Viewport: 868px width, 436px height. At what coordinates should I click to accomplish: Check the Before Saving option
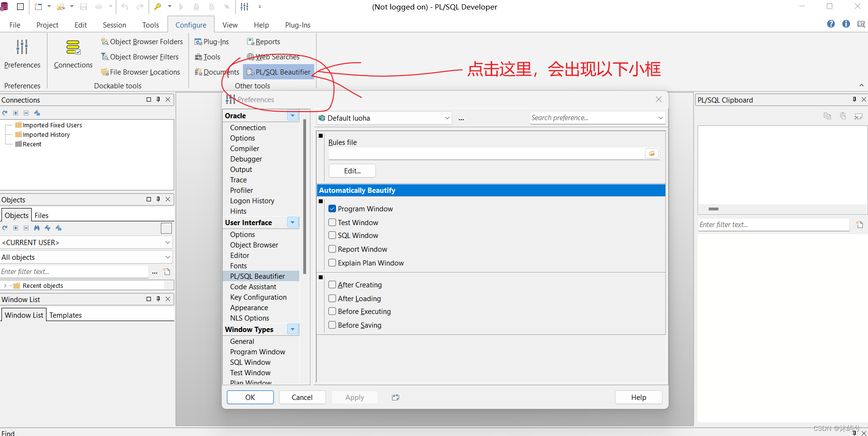332,325
